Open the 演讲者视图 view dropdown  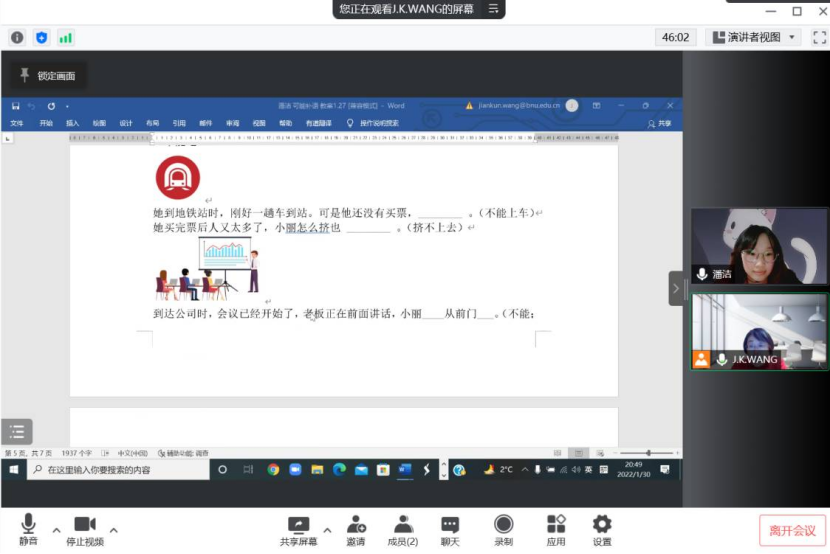tap(753, 37)
